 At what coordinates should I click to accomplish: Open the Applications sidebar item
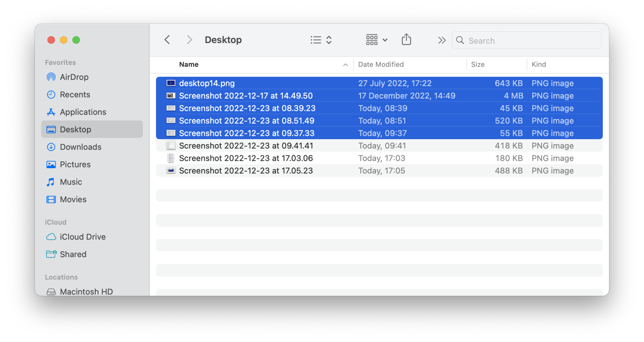click(x=83, y=112)
